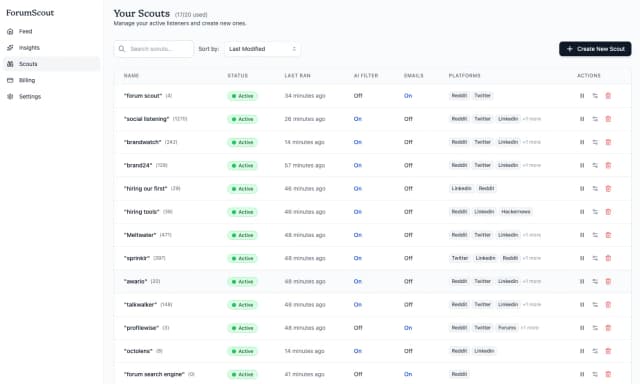Pause the "sprinklr" scout
Viewport: 640px width, 384px height.
pos(582,258)
